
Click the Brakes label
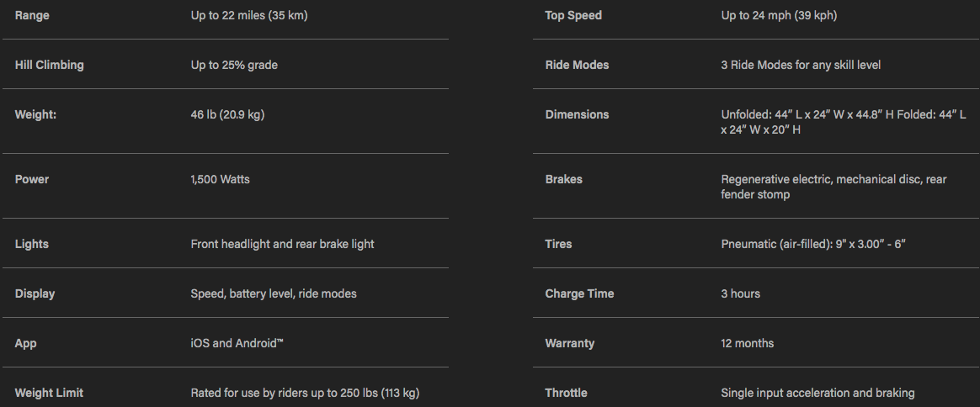pyautogui.click(x=564, y=179)
